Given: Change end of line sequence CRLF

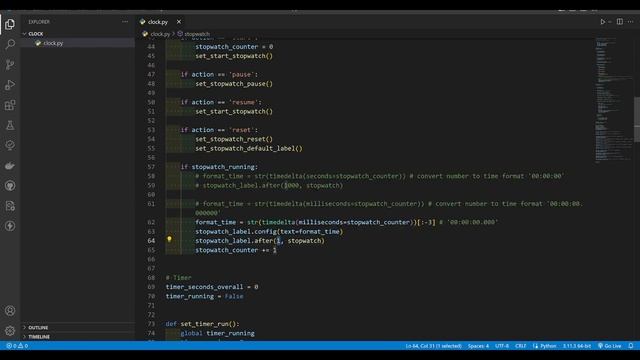Looking at the screenshot, I should [520, 346].
